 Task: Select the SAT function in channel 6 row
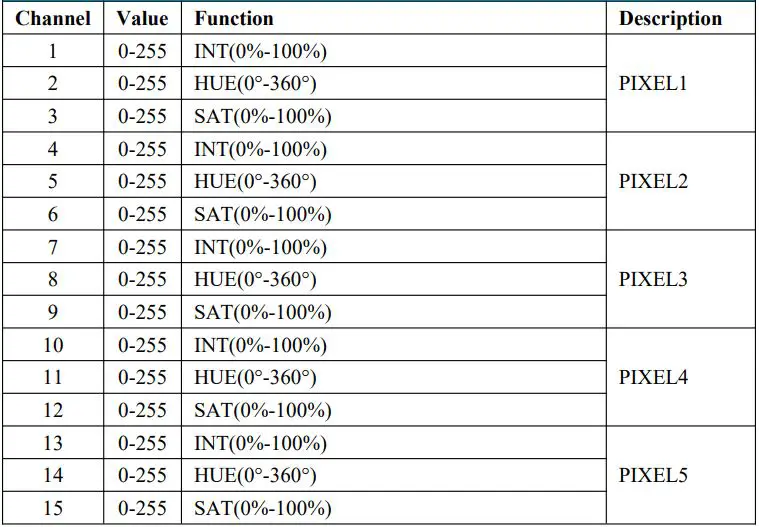262,215
